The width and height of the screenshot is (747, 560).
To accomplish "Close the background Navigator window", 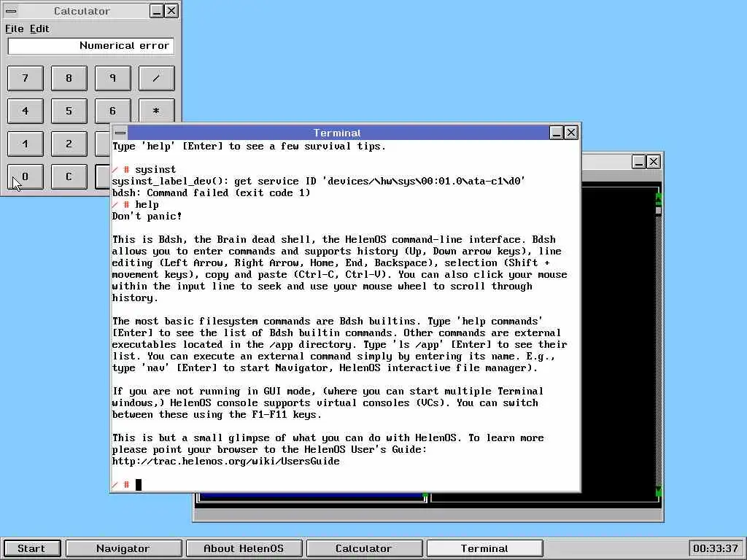I will pos(654,162).
